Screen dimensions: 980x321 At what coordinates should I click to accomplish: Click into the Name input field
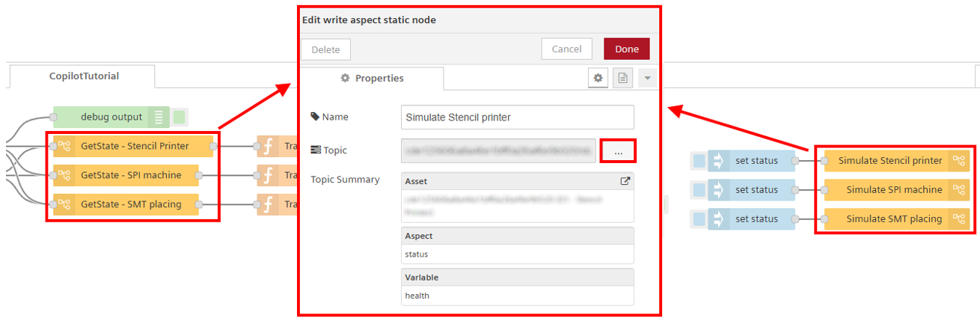pyautogui.click(x=517, y=117)
